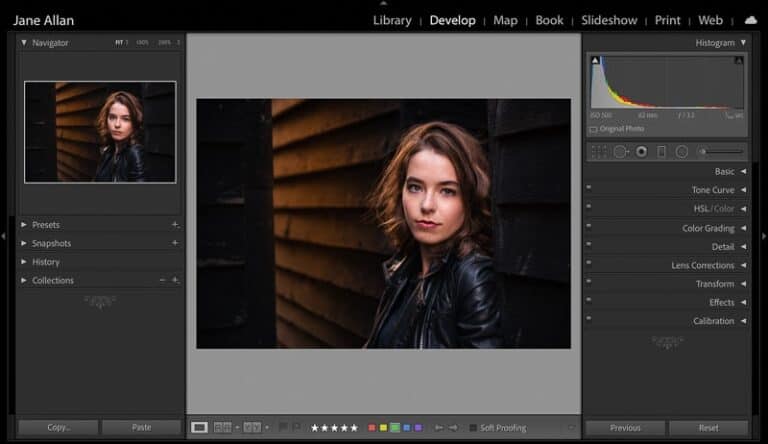This screenshot has width=768, height=444.
Task: Click the Previous button
Action: (625, 428)
